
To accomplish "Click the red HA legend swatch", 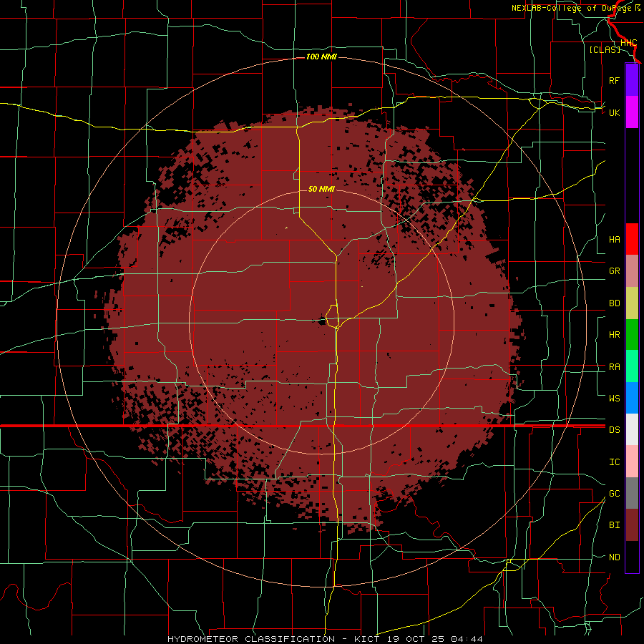I will coord(632,239).
